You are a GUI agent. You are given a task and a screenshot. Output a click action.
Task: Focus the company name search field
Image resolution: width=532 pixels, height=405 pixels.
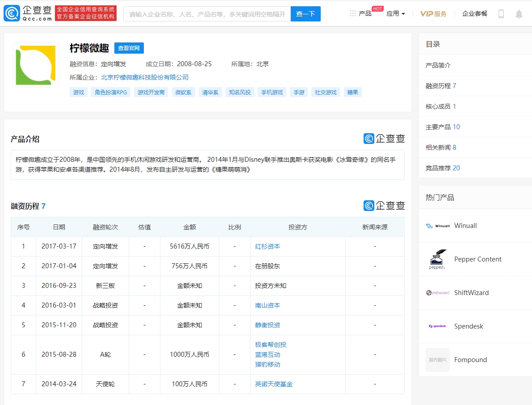207,14
